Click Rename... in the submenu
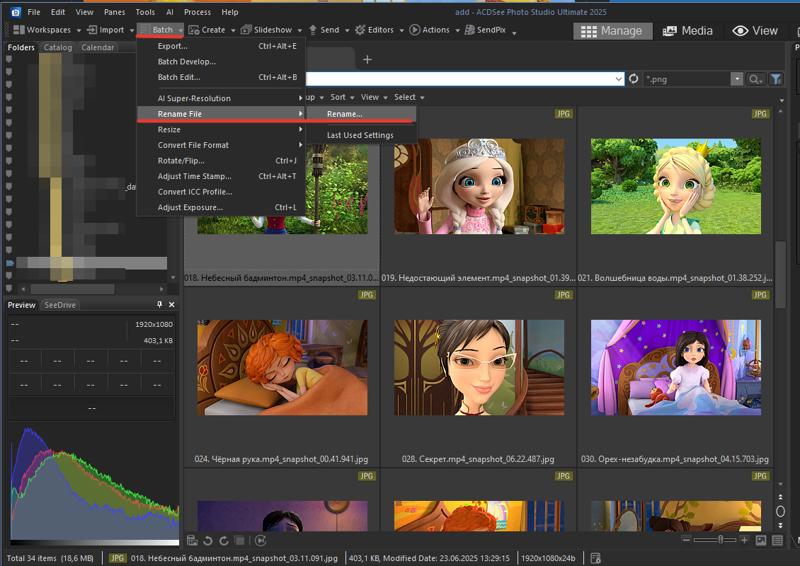Image resolution: width=800 pixels, height=566 pixels. pos(361,114)
